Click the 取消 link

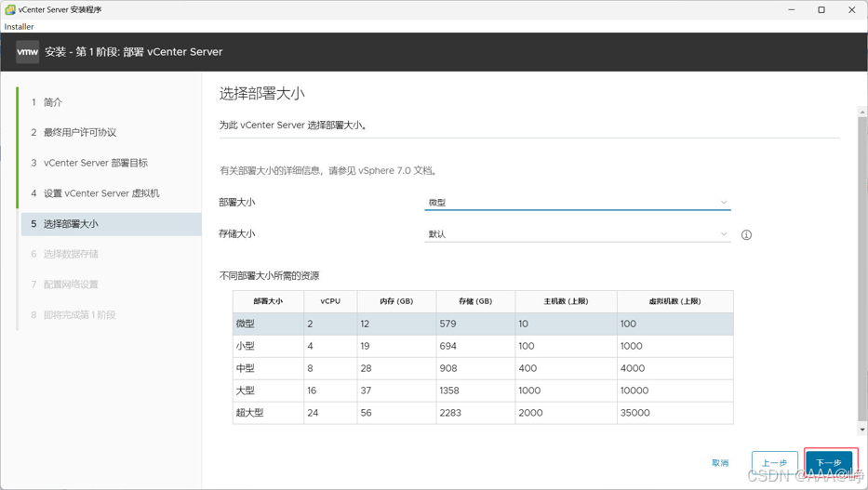click(x=720, y=463)
